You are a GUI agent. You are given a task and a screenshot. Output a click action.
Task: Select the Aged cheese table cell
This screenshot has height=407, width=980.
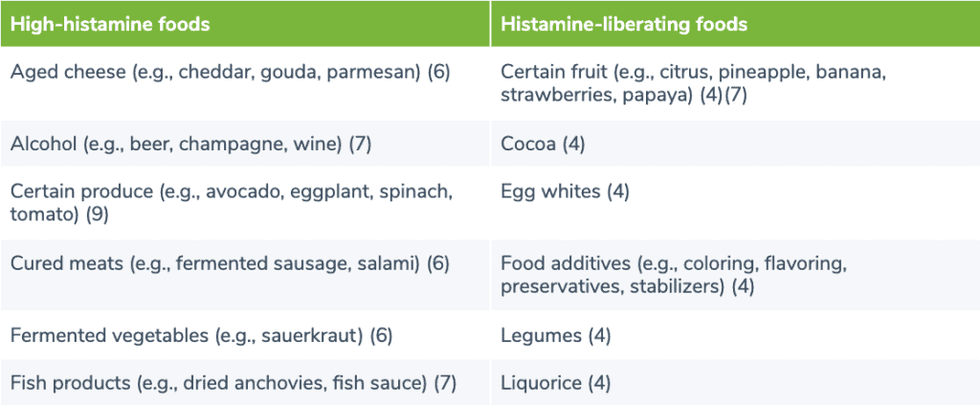230,73
